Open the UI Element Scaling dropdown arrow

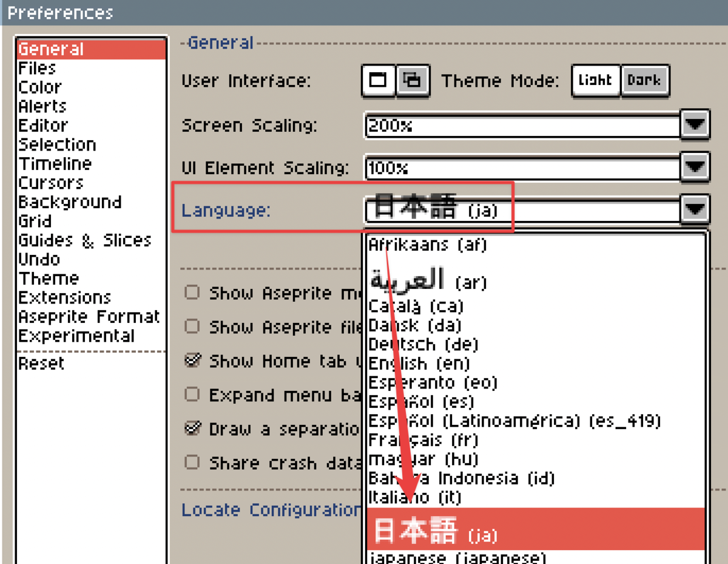click(x=695, y=167)
